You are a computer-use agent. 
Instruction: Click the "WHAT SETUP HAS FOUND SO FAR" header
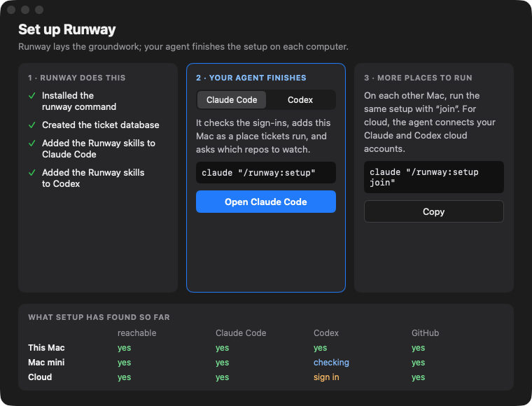(x=99, y=317)
